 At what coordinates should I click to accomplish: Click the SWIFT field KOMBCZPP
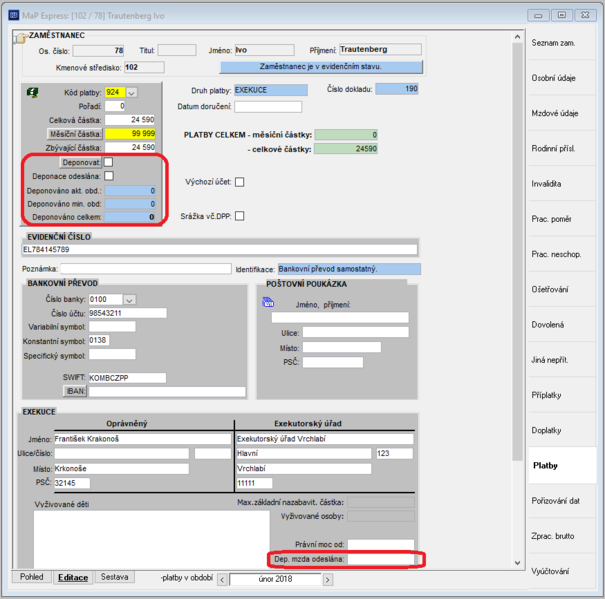click(x=127, y=378)
